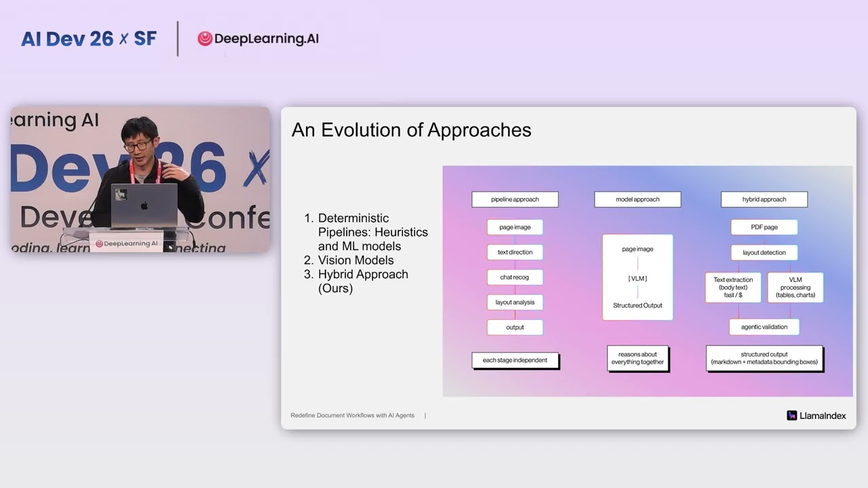
Task: Click the LlamaIndex logo icon on slide
Action: [791, 415]
